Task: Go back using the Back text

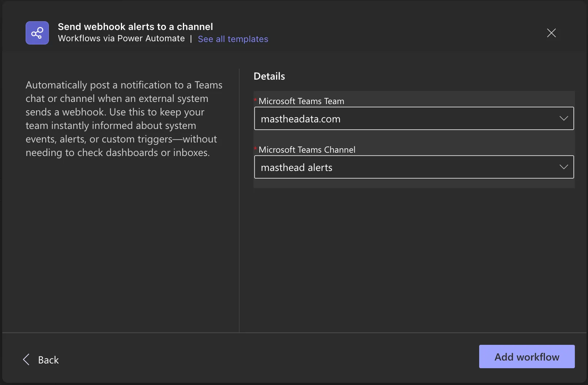Action: click(48, 360)
